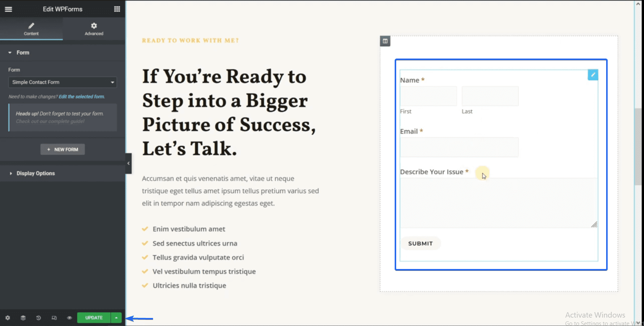Open 'Check out our complete guide' link

(x=50, y=121)
